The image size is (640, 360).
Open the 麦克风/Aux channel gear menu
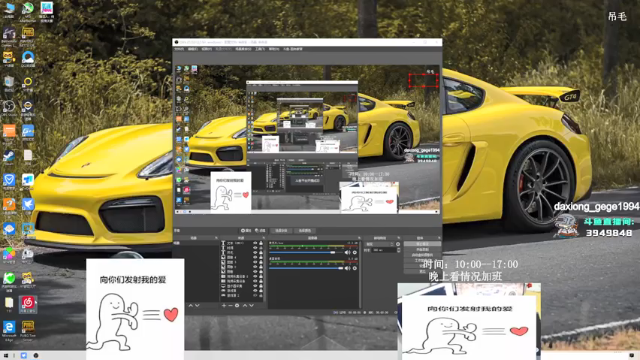(355, 252)
